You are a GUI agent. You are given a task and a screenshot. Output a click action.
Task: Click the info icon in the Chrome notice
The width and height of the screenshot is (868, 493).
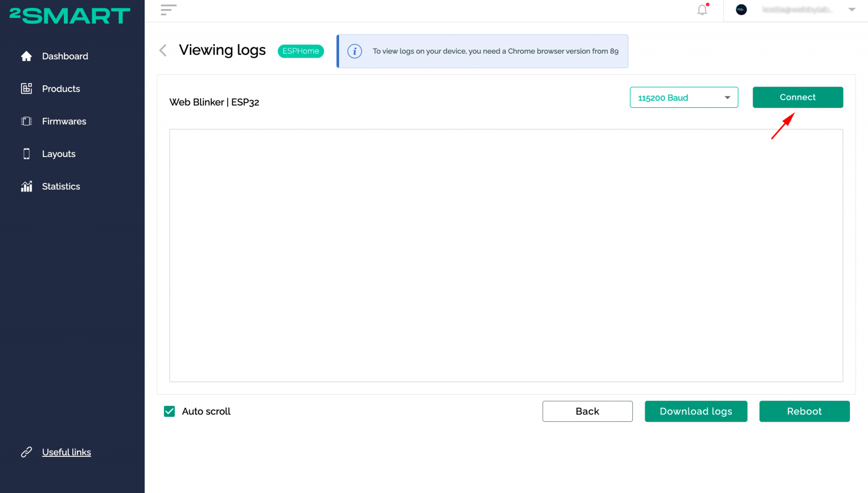tap(355, 51)
